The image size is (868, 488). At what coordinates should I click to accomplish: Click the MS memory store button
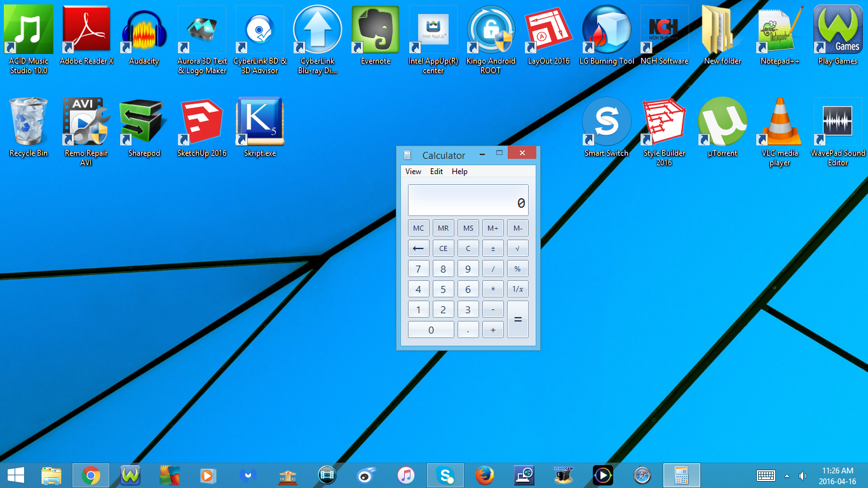click(468, 228)
